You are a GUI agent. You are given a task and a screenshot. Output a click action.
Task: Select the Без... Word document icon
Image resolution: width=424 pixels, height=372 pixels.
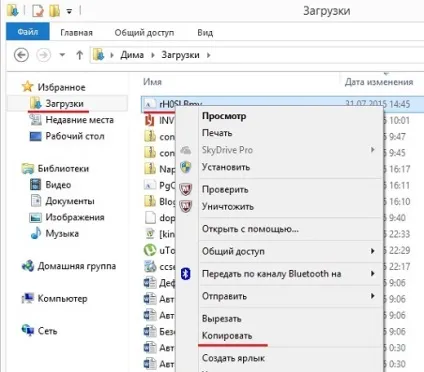coord(150,331)
